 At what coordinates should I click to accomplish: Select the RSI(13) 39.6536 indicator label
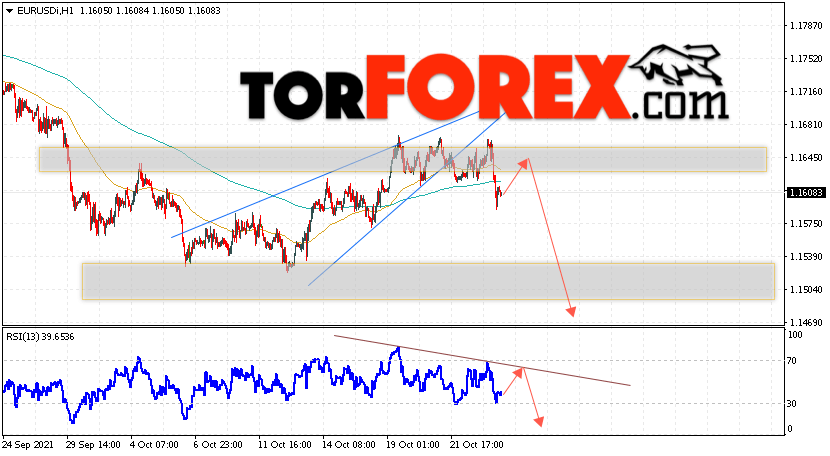(40, 337)
